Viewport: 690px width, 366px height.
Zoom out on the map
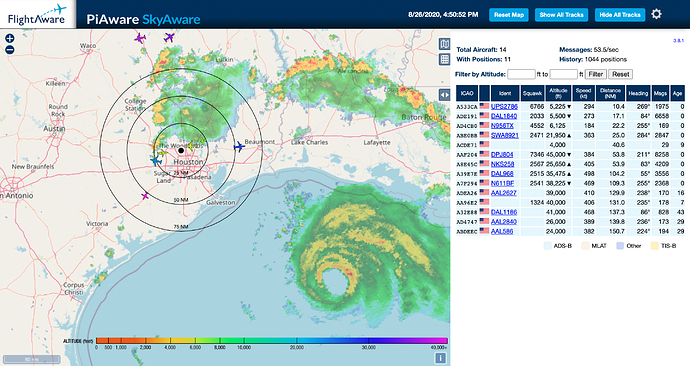coord(10,50)
